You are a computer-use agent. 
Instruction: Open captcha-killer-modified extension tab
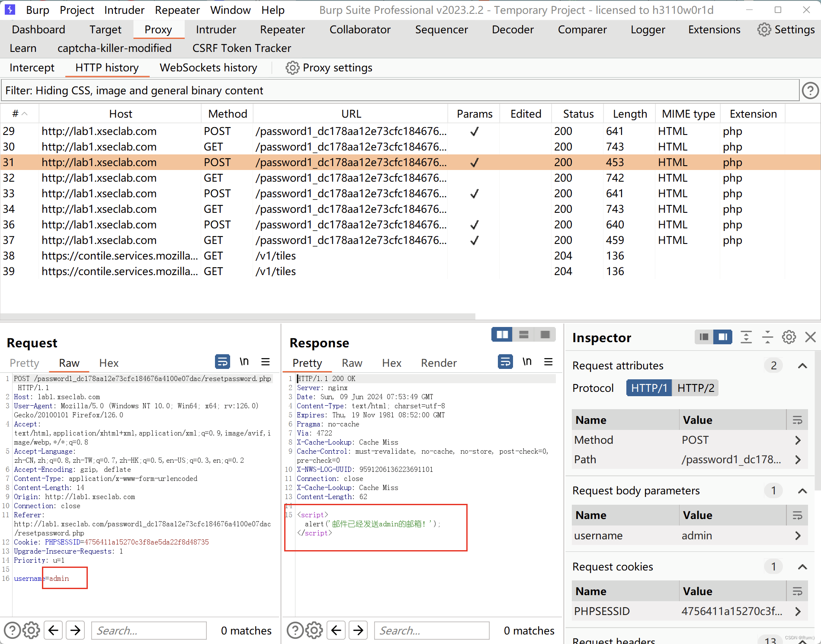[x=115, y=48]
